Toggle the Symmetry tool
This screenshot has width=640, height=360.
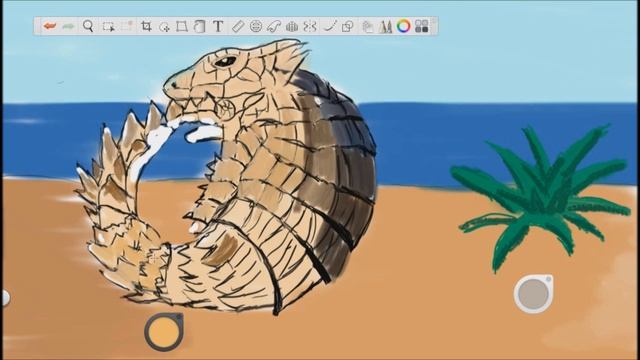(310, 27)
